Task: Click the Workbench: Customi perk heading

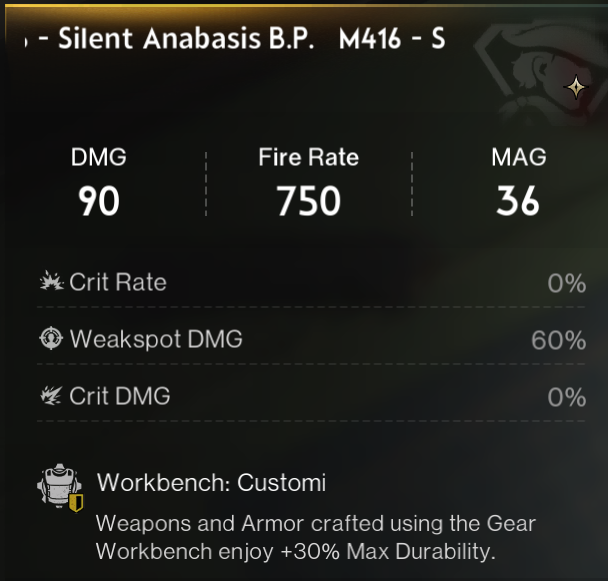Action: pyautogui.click(x=211, y=483)
